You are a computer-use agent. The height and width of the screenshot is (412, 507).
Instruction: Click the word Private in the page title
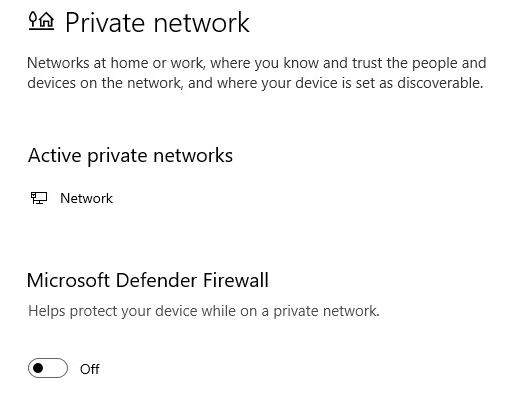(107, 22)
